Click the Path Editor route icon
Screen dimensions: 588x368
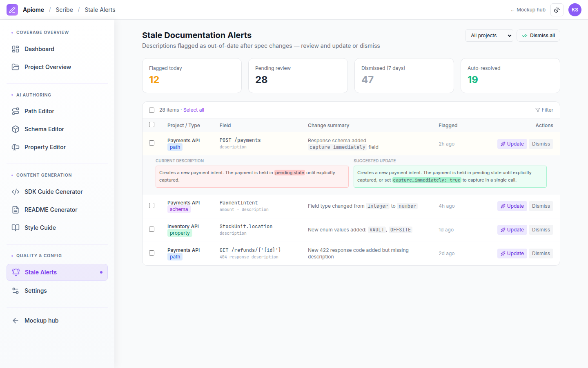point(16,111)
